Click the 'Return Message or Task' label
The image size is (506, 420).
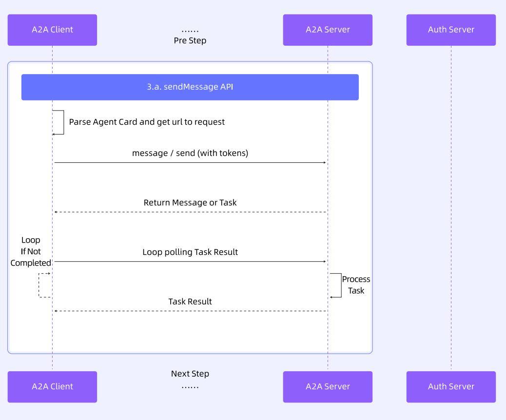[x=190, y=203]
